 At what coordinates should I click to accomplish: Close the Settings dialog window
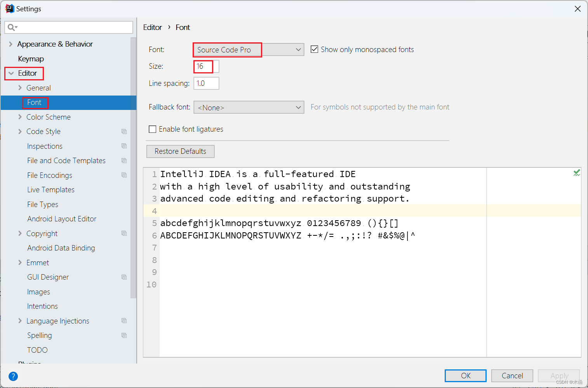pos(578,9)
